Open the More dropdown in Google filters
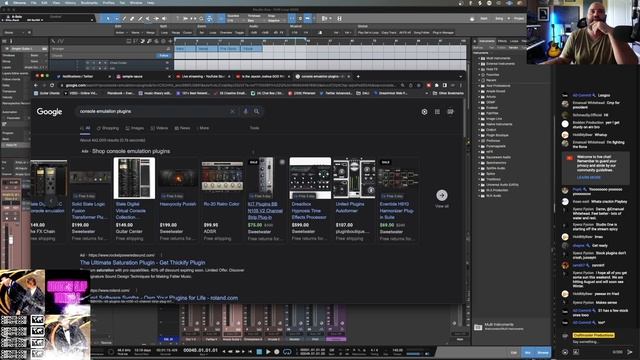Screen dimensions: 640x360 tap(202, 128)
